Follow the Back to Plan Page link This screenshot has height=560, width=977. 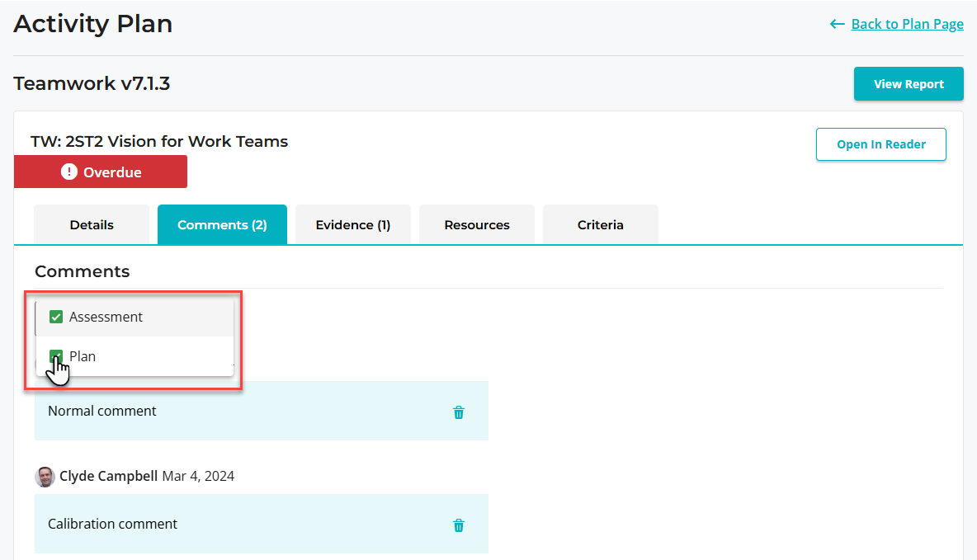tap(907, 24)
